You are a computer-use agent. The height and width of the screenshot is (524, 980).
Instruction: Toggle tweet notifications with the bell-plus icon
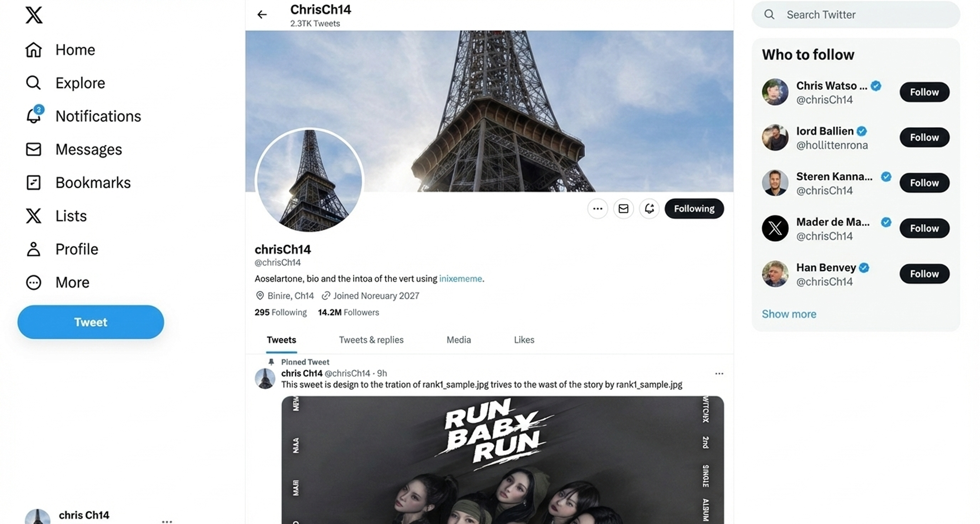coord(649,208)
